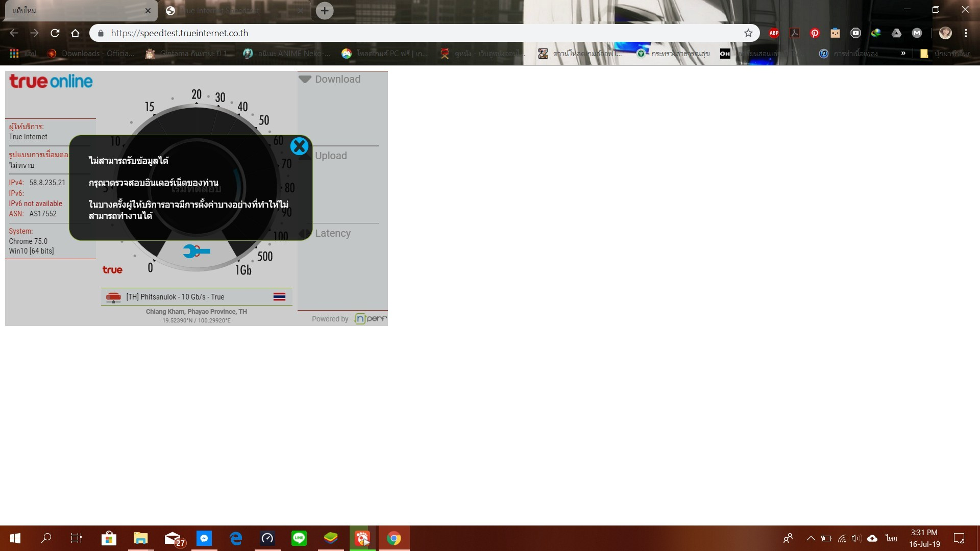Focus the URL address bar
The width and height of the screenshot is (980, 551).
[424, 33]
